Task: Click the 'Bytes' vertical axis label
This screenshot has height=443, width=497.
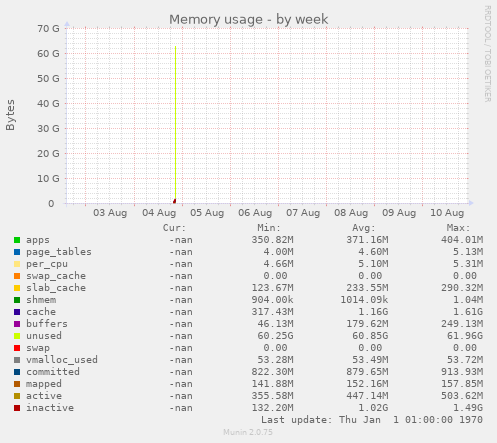Action: click(10, 115)
